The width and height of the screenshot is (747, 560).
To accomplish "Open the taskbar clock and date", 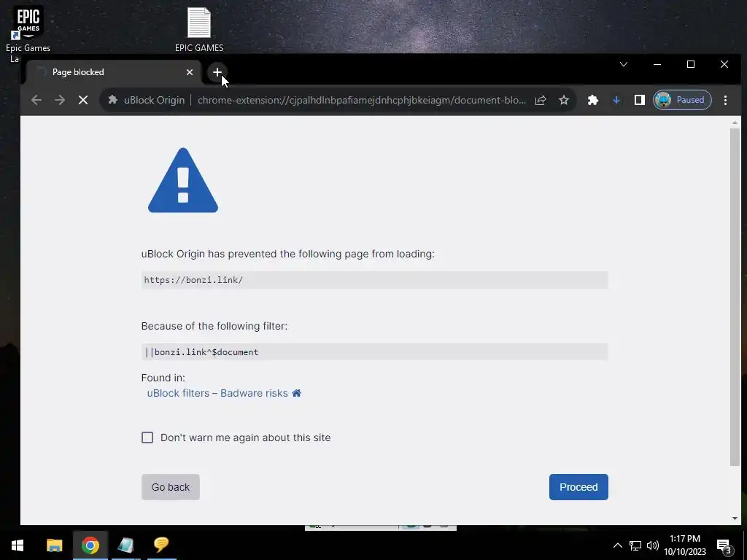I will coord(685,545).
